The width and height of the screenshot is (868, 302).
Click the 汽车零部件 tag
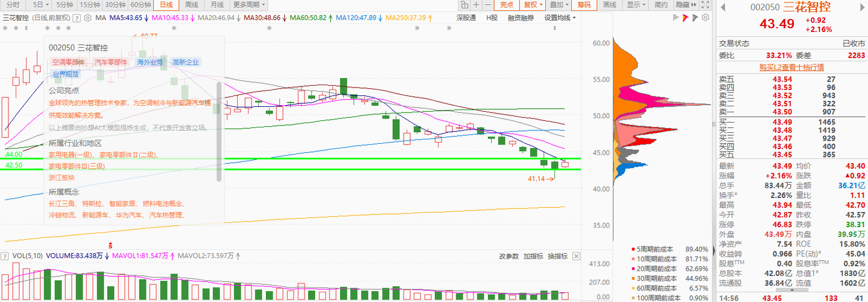[x=111, y=62]
